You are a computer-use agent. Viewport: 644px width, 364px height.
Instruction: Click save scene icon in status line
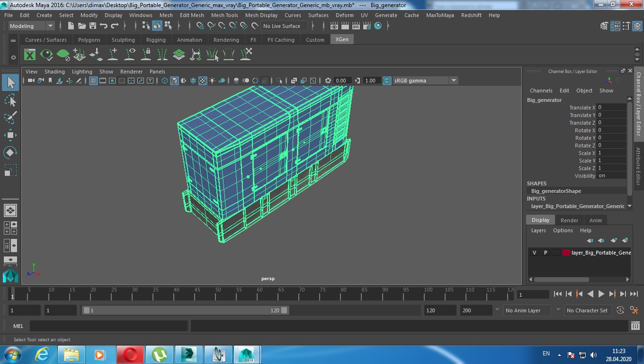pyautogui.click(x=93, y=26)
